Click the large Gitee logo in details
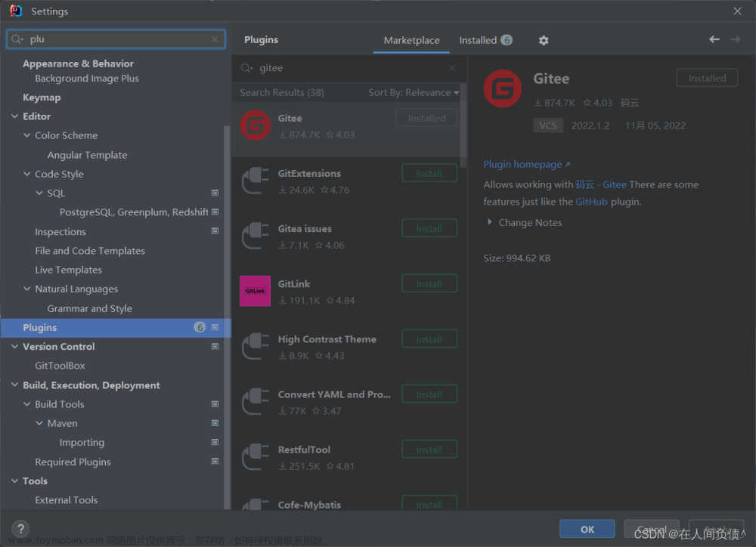The width and height of the screenshot is (756, 547). tap(503, 88)
